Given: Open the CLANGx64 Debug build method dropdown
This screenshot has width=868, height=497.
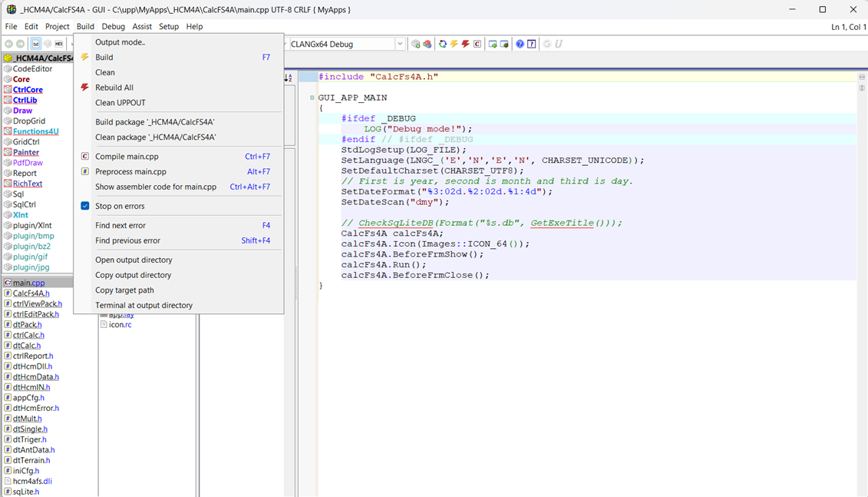Looking at the screenshot, I should pyautogui.click(x=400, y=44).
